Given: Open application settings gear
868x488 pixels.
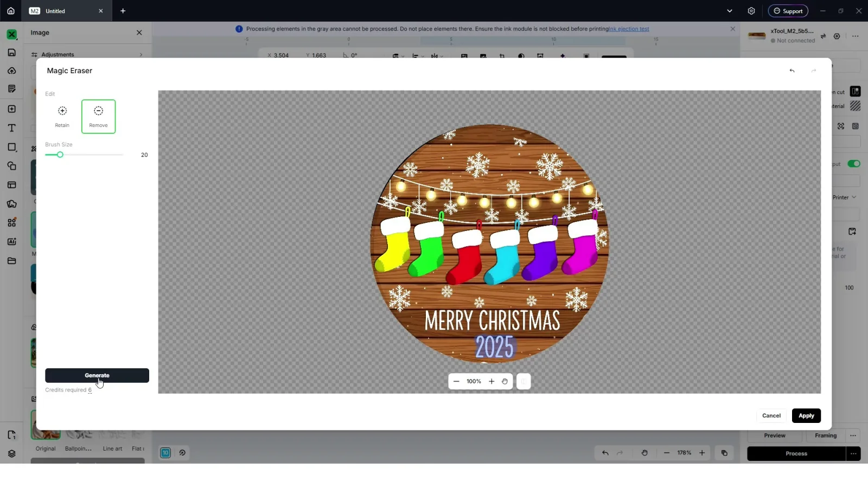Looking at the screenshot, I should tap(751, 11).
